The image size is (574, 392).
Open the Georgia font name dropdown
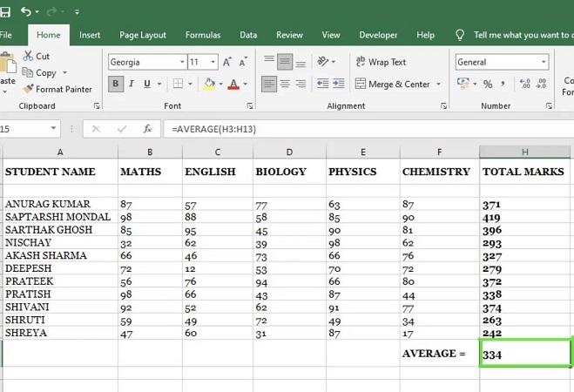tap(182, 62)
